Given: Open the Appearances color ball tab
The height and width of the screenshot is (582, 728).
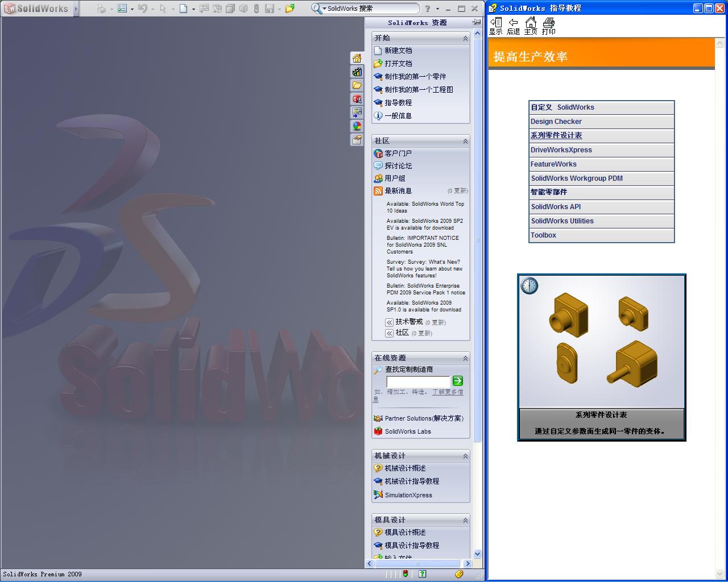Looking at the screenshot, I should [x=357, y=126].
